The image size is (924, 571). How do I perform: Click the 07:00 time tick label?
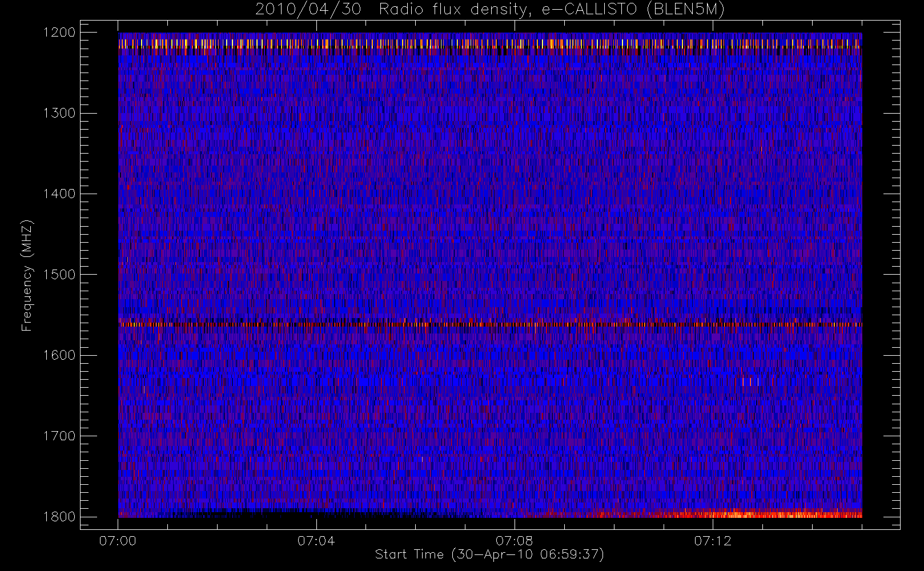(x=118, y=541)
